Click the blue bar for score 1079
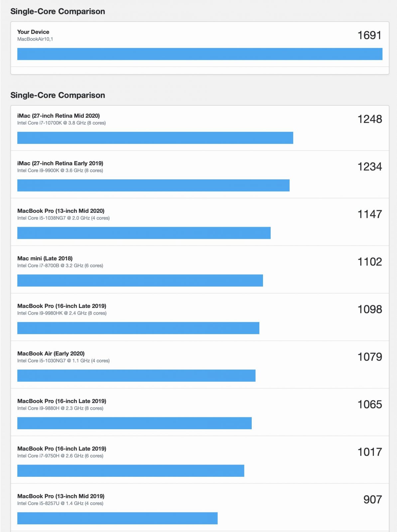397x532 pixels. click(136, 375)
